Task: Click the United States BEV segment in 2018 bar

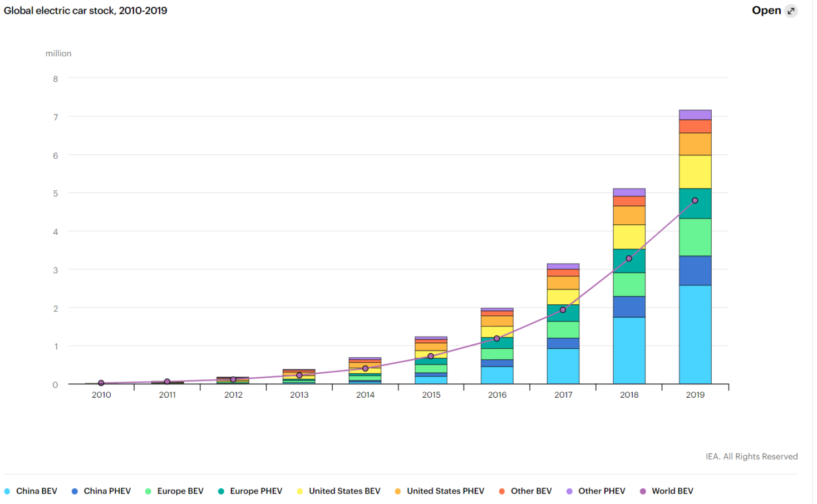Action: click(629, 236)
